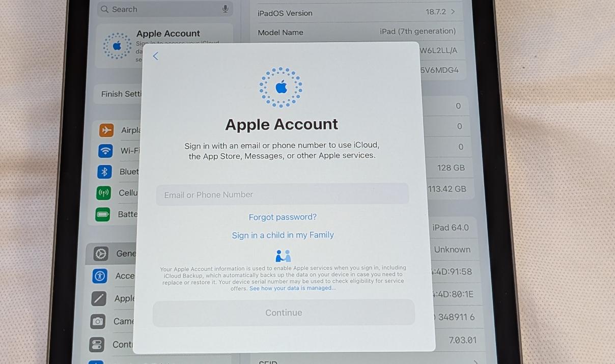Open the Apple Pencil settings icon
The width and height of the screenshot is (615, 364).
[99, 298]
